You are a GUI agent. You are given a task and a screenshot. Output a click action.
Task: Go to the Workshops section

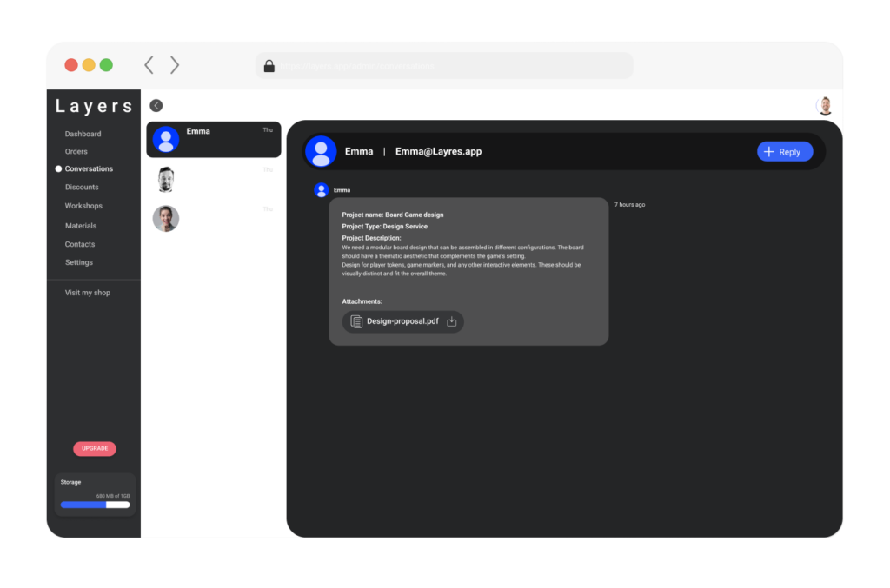tap(83, 206)
